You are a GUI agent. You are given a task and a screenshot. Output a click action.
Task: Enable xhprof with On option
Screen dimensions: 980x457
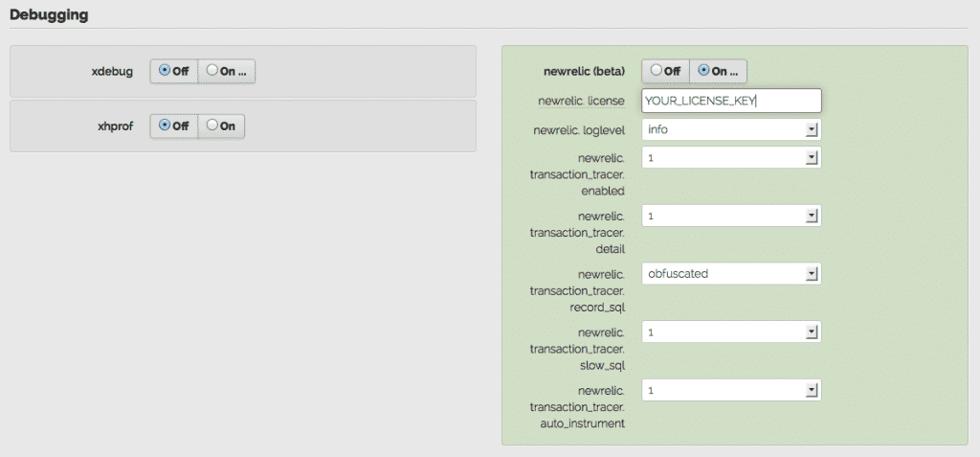pyautogui.click(x=221, y=126)
